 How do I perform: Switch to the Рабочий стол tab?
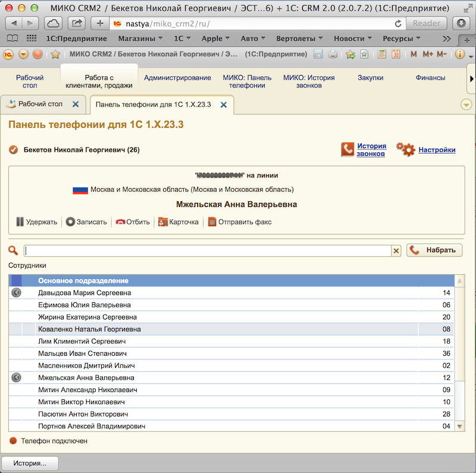(x=40, y=104)
